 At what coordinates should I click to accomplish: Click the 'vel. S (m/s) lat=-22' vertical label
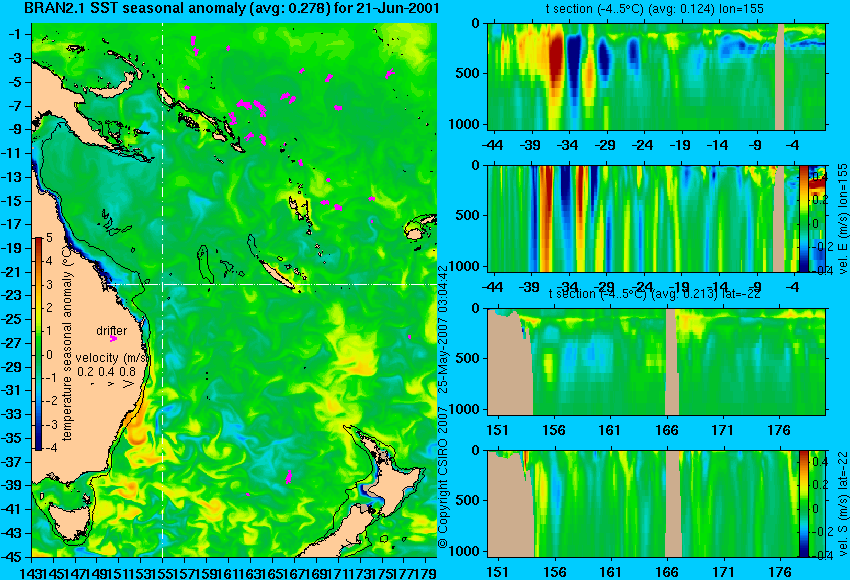coord(842,504)
